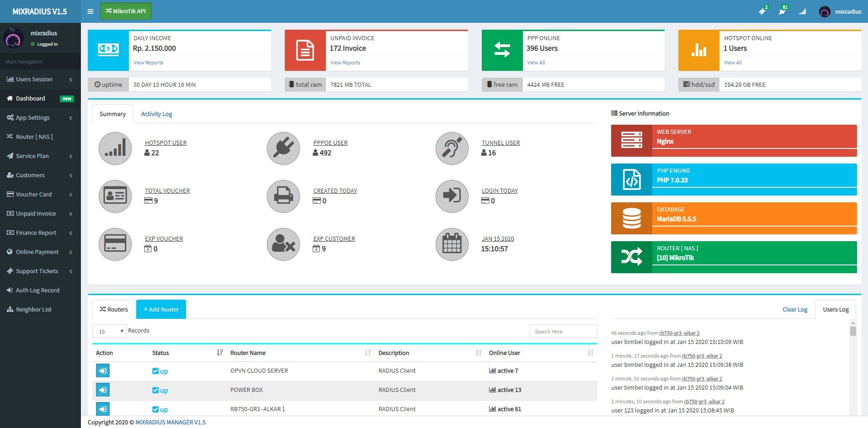This screenshot has height=428, width=868.
Task: Open Auth Log Record in the sidebar
Action: click(40, 290)
